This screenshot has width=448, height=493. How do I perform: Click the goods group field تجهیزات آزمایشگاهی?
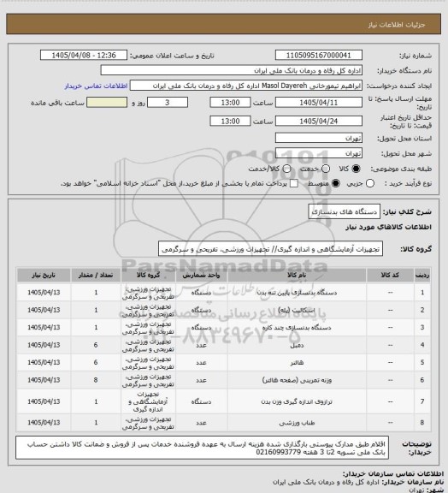270,249
